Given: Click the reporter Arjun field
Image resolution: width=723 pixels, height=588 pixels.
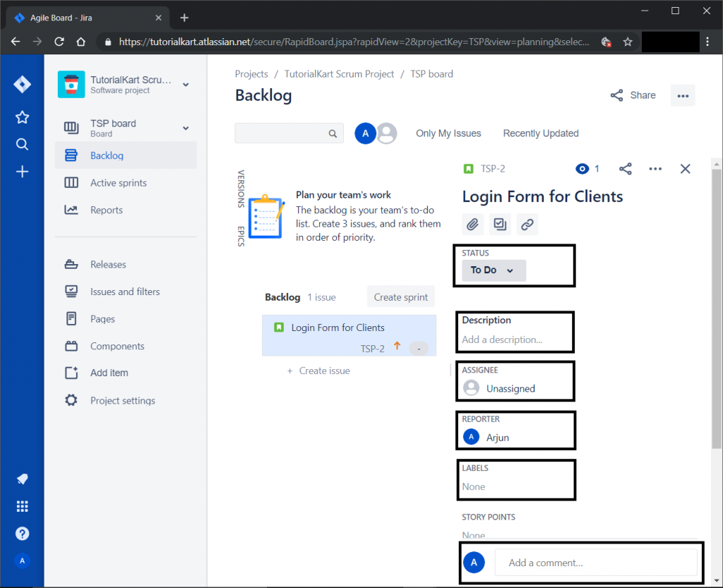Looking at the screenshot, I should tap(486, 437).
